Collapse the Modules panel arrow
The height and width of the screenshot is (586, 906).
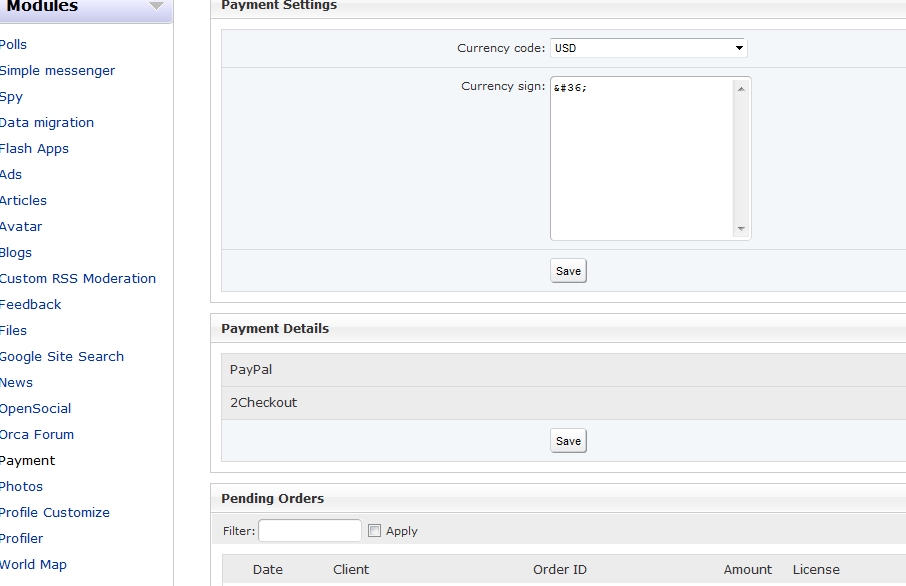pos(156,6)
